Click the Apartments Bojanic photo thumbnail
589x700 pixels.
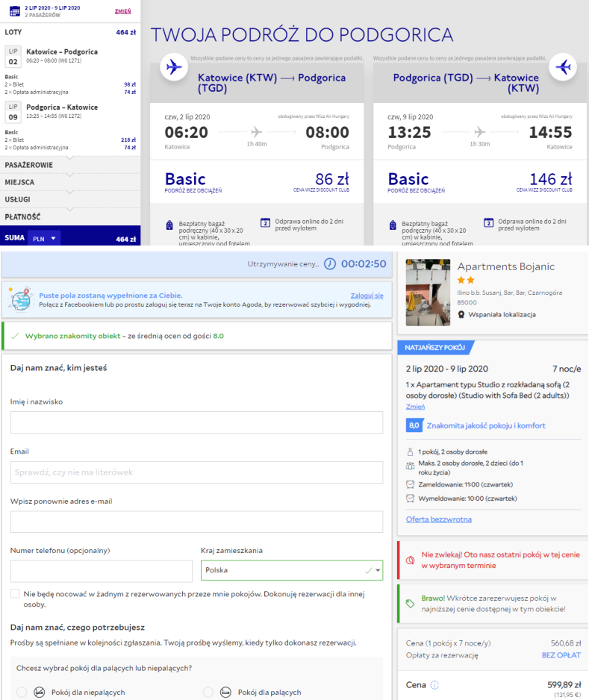pos(428,293)
